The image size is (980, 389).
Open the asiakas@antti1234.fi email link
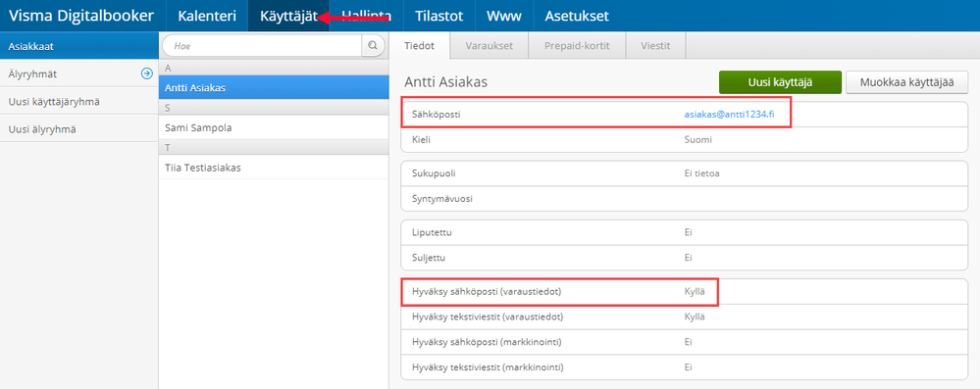tap(730, 115)
